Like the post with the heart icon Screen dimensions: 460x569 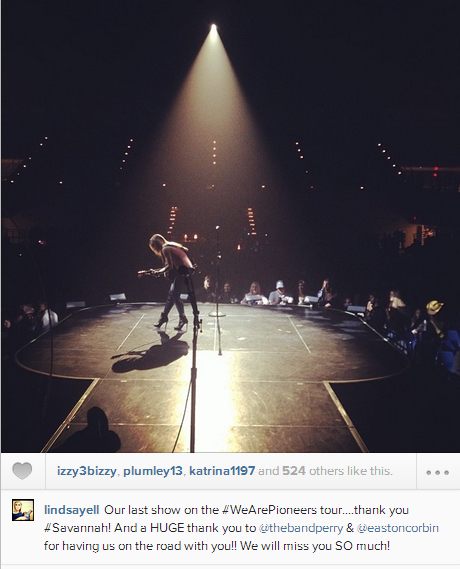22,471
